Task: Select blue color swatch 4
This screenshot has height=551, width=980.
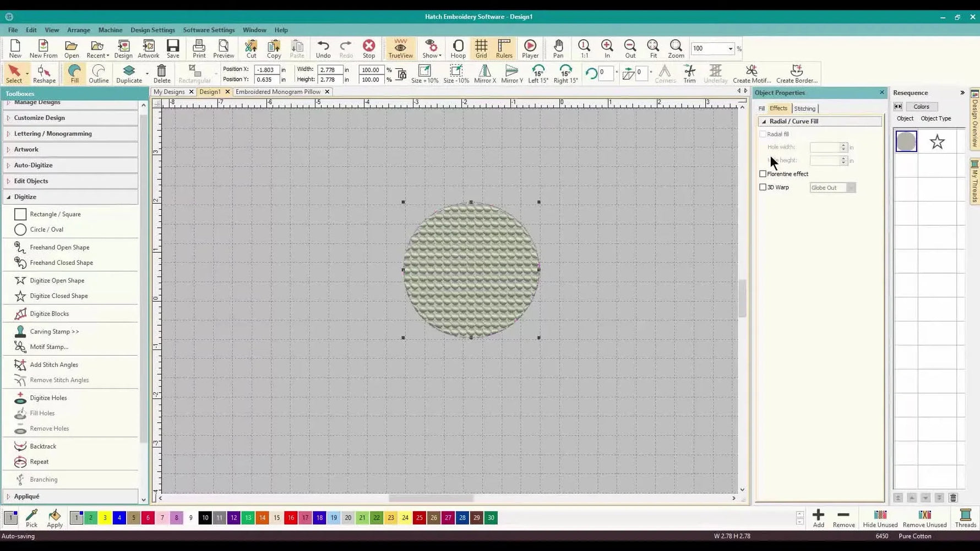Action: (119, 518)
